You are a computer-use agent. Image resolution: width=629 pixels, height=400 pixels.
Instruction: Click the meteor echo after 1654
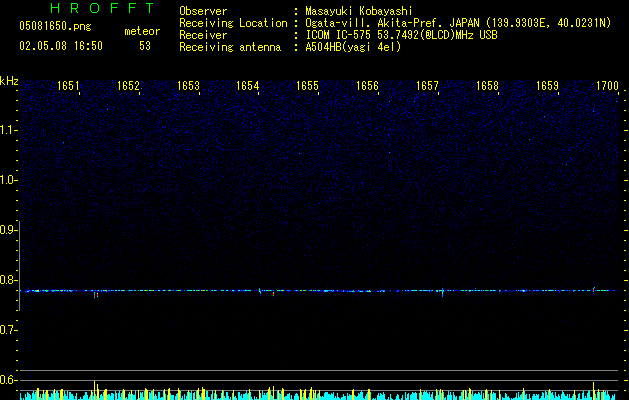[273, 293]
